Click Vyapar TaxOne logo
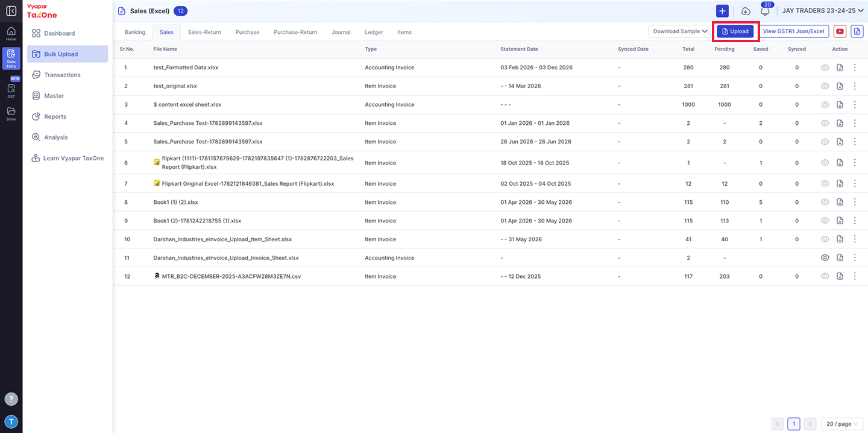The width and height of the screenshot is (868, 433). coord(42,11)
